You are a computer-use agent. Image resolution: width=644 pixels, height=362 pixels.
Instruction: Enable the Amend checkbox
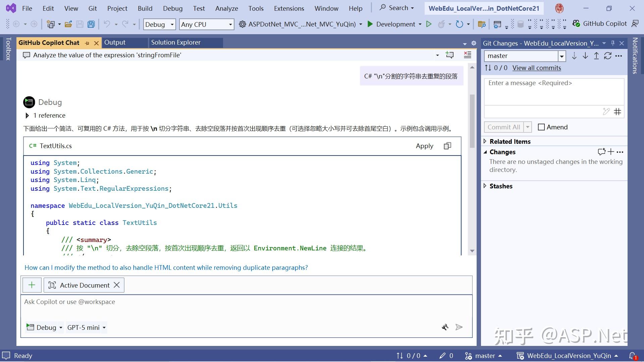coord(541,127)
